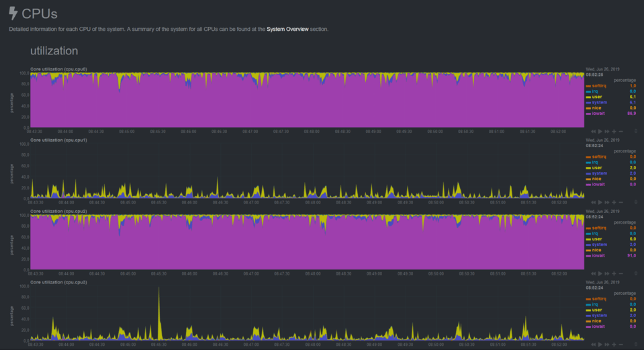Zoom out the cpu1 chart

(621, 202)
